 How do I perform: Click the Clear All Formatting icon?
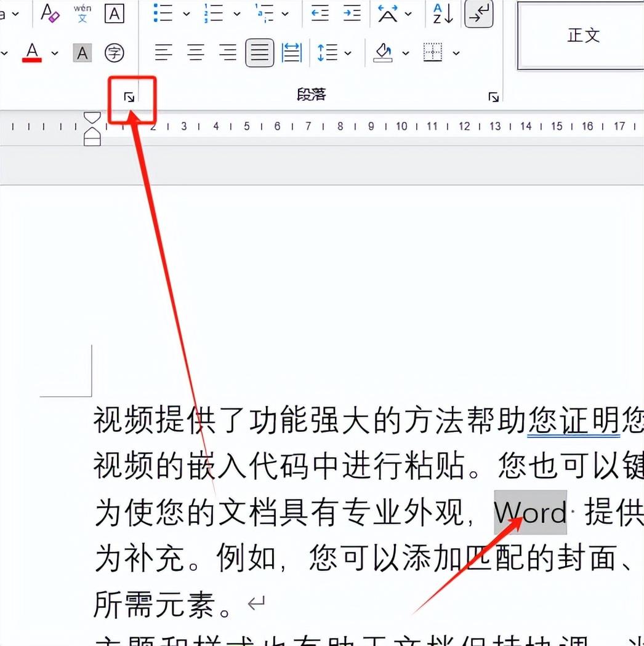click(x=50, y=13)
